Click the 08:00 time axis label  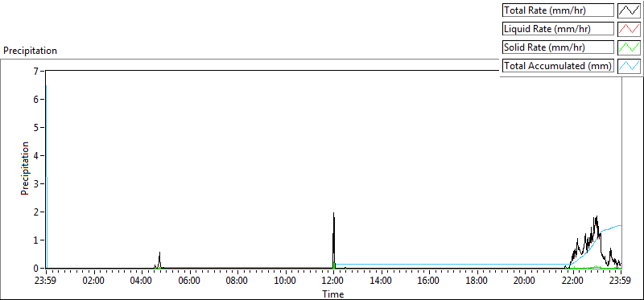237,282
